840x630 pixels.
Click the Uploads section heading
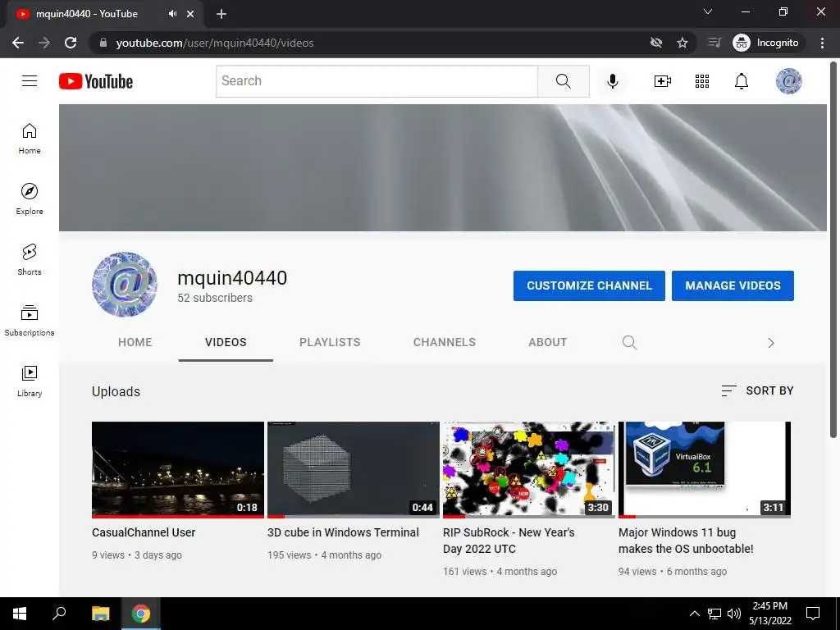click(116, 391)
